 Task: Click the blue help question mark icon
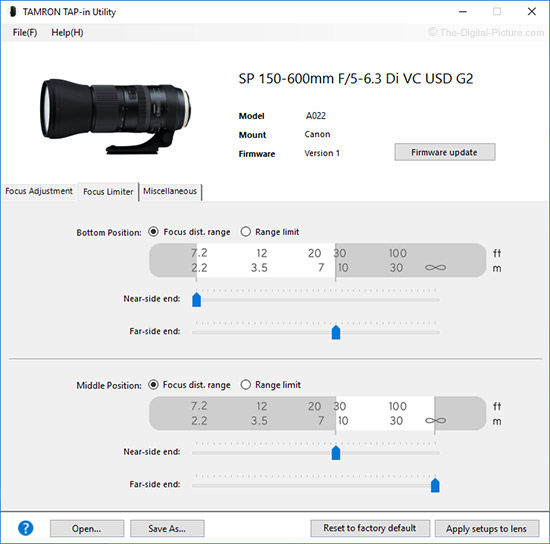(x=26, y=528)
